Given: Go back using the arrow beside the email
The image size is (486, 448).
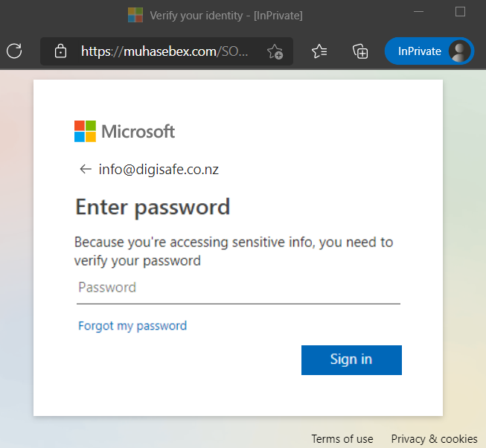Looking at the screenshot, I should point(86,169).
